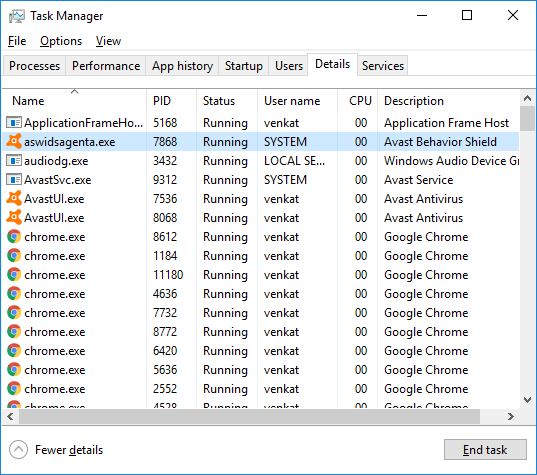Click the vertical scrollbar thumb
This screenshot has width=537, height=475.
tap(527, 118)
